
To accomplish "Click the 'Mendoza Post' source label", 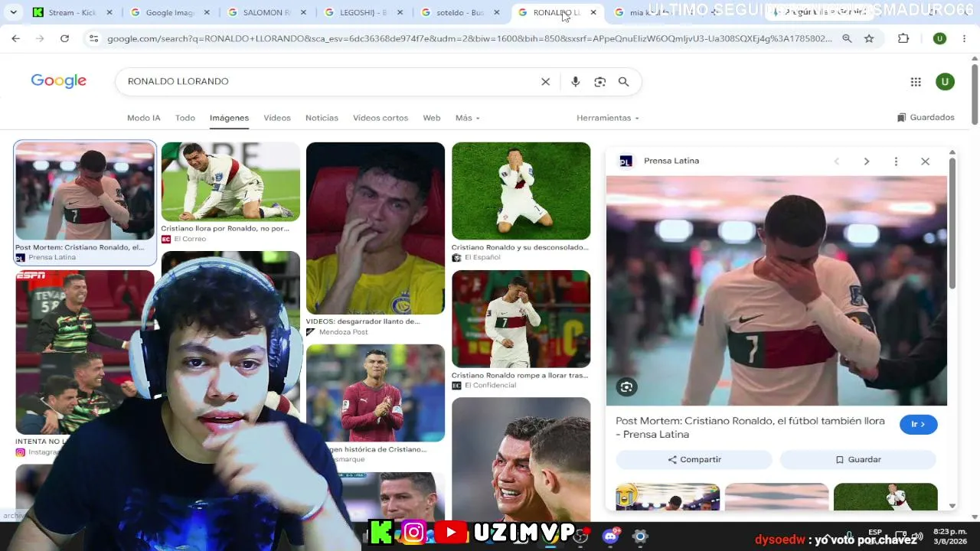I will coord(344,332).
